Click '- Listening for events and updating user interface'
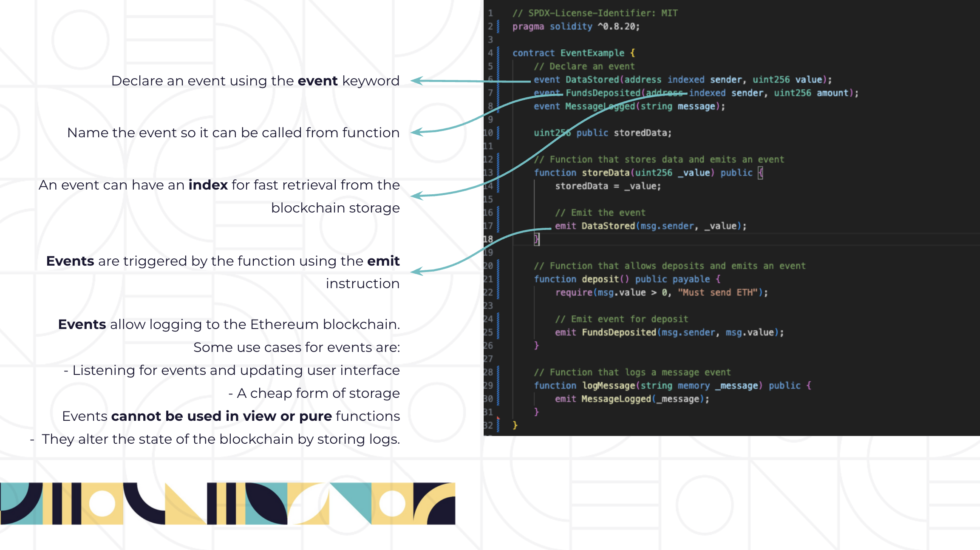The width and height of the screenshot is (980, 550). click(x=232, y=370)
